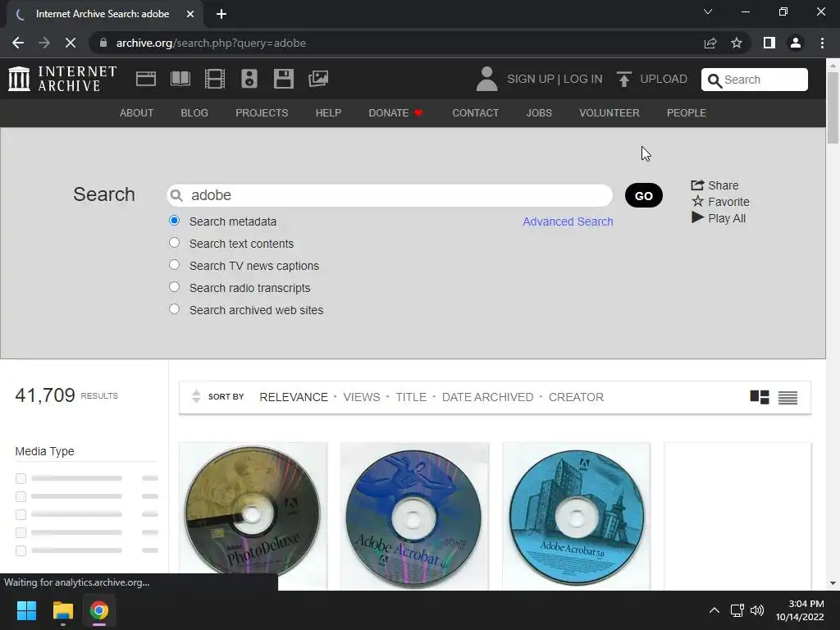Open Chrome profile menu
The width and height of the screenshot is (840, 630).
pyautogui.click(x=796, y=43)
